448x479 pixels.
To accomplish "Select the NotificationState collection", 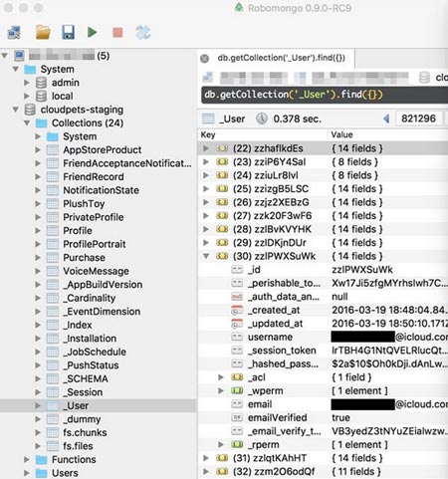I will 101,190.
